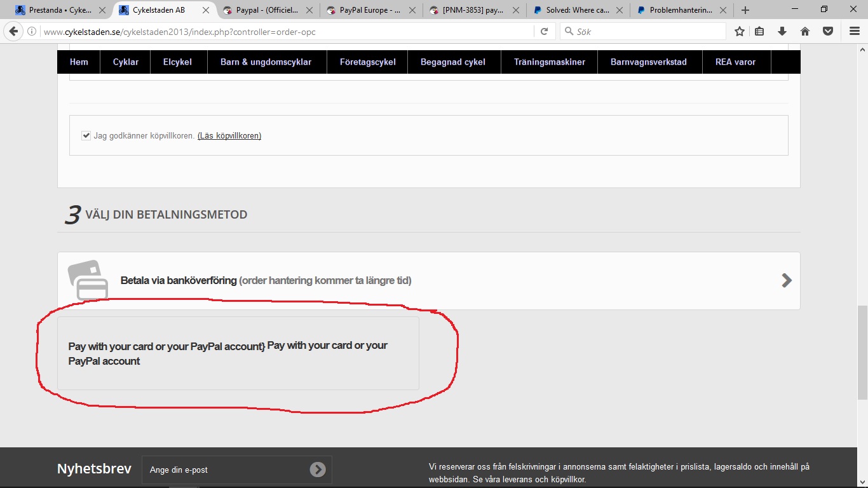Image resolution: width=868 pixels, height=488 pixels.
Task: Switch to the Solved: Where ca... tab
Action: 577,10
